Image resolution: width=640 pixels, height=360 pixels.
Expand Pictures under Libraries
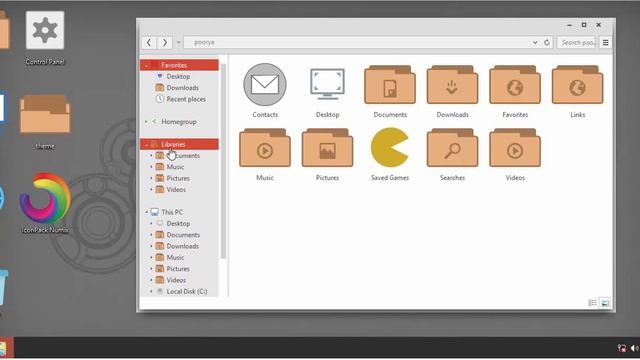click(151, 178)
